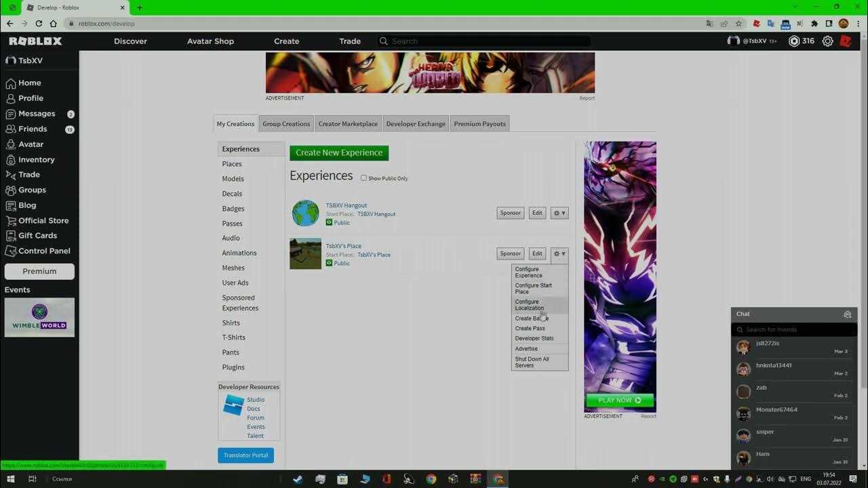The width and height of the screenshot is (868, 488).
Task: Report the top banner advertisement
Action: point(587,98)
